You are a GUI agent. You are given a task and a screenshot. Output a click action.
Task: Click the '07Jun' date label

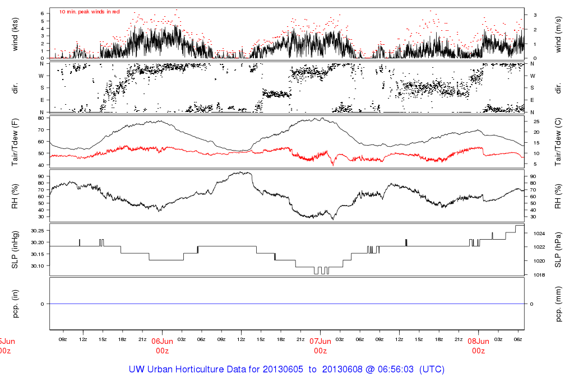(x=320, y=341)
